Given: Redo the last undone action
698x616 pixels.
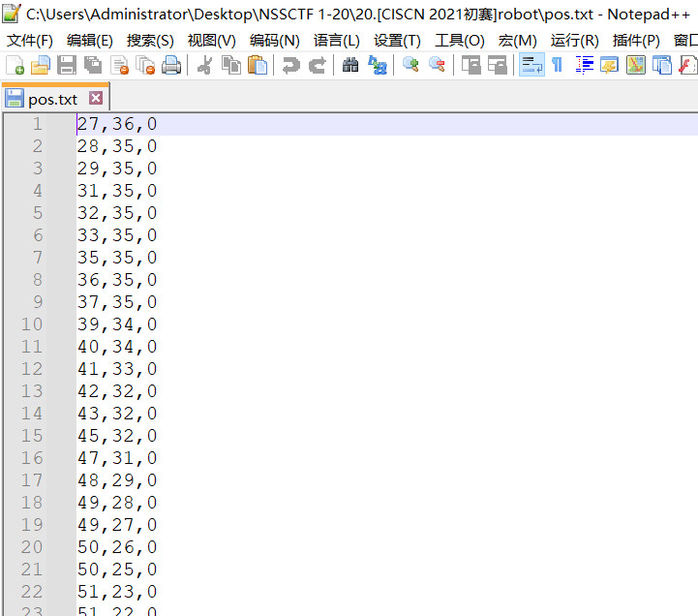Looking at the screenshot, I should [x=318, y=66].
